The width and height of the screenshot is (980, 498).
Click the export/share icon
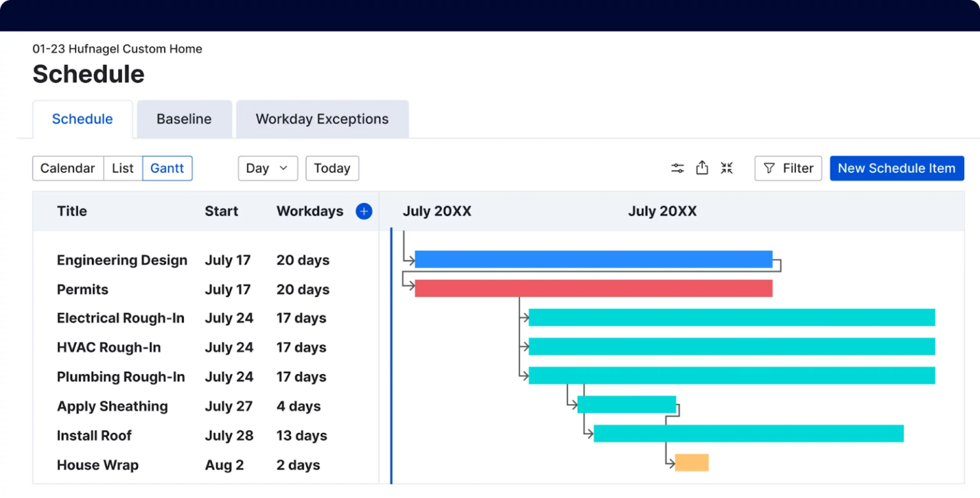702,168
